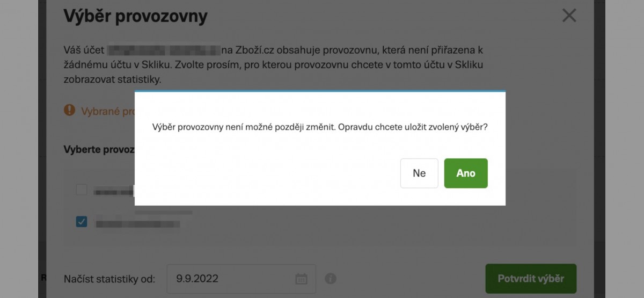
Task: Select the blurred name beside unchecked checkbox
Action: point(114,190)
